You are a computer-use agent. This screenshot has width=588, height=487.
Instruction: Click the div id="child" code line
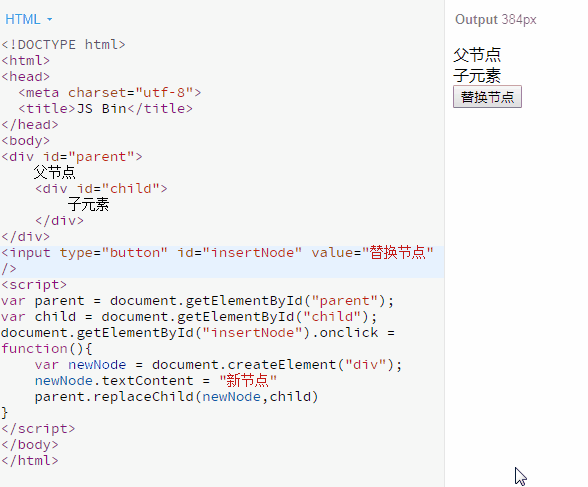tap(101, 189)
